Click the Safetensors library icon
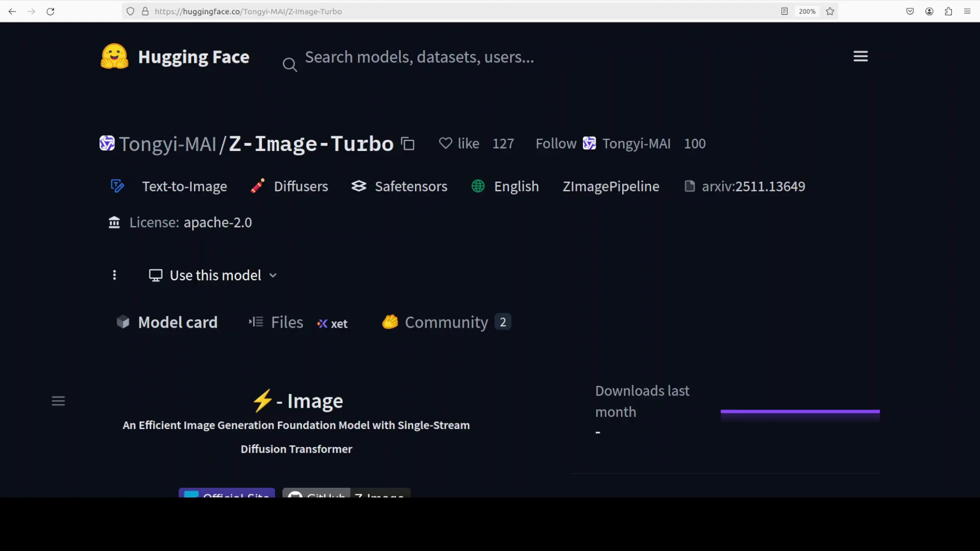The height and width of the screenshot is (551, 980). click(x=359, y=186)
